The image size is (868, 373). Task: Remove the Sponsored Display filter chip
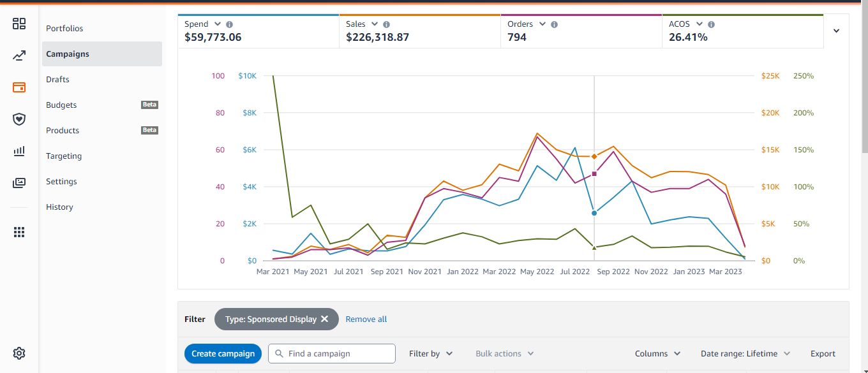tap(324, 319)
